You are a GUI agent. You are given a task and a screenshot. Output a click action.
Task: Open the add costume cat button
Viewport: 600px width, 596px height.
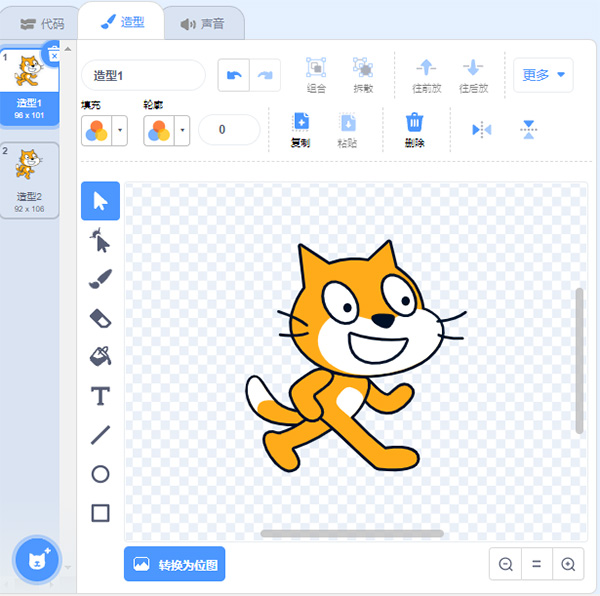pos(37,559)
